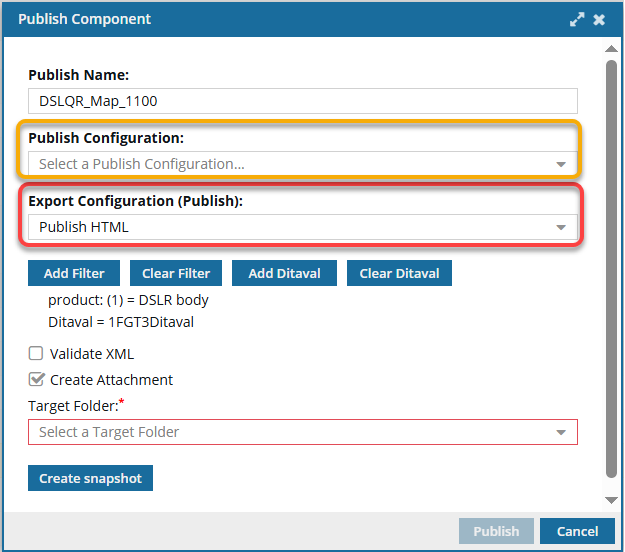The image size is (625, 552).
Task: Click the vertical scrollbar thumb
Action: click(x=610, y=270)
